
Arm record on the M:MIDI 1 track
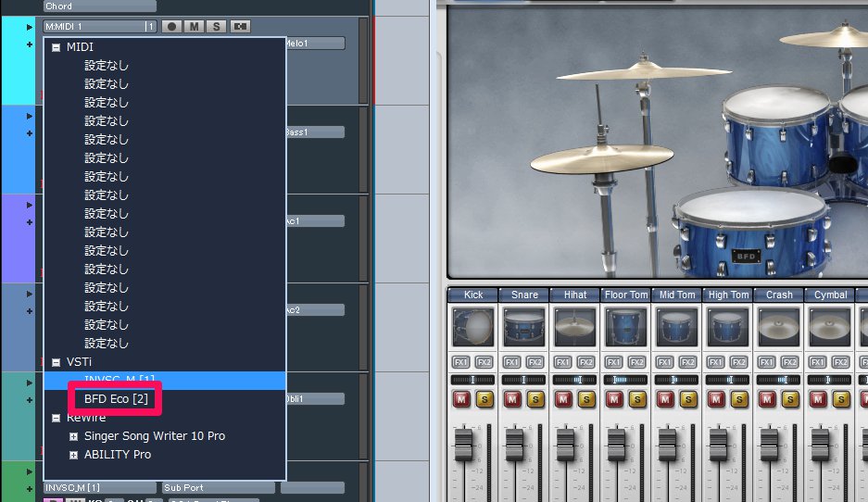point(171,26)
